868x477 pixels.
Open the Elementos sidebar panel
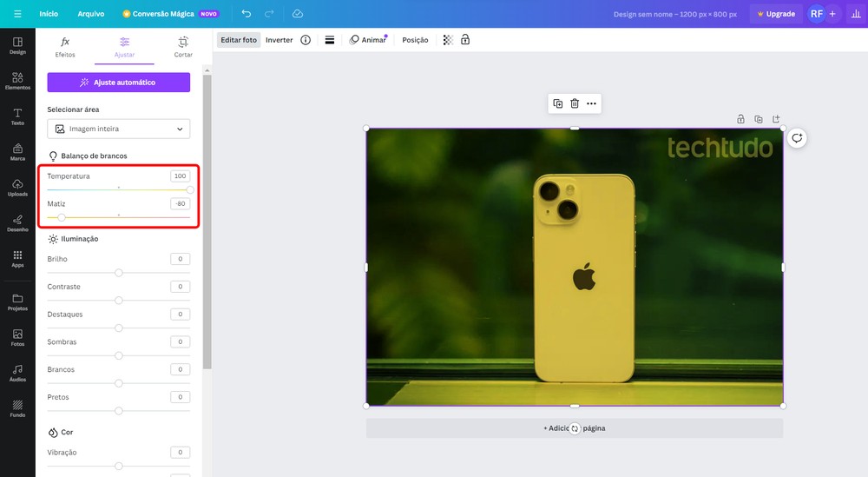[x=17, y=79]
